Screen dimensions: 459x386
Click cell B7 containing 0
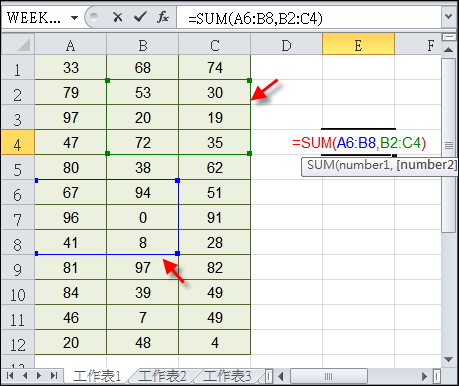click(x=143, y=218)
